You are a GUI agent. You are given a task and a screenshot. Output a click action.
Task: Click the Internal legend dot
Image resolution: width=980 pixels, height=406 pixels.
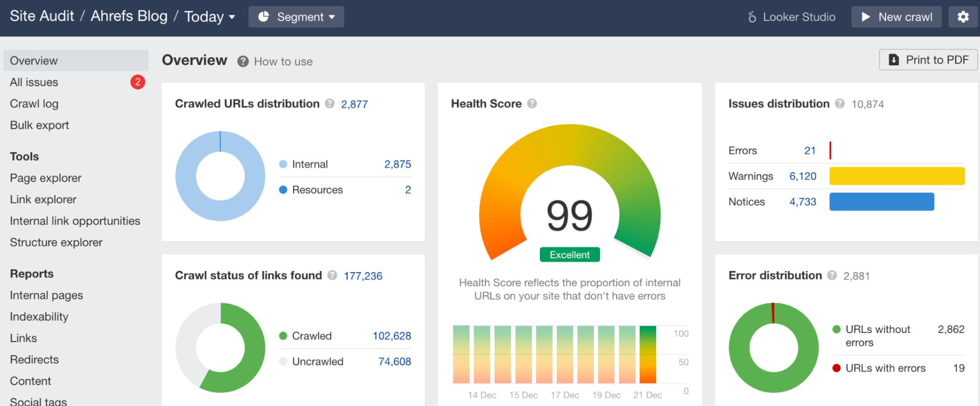click(x=283, y=164)
